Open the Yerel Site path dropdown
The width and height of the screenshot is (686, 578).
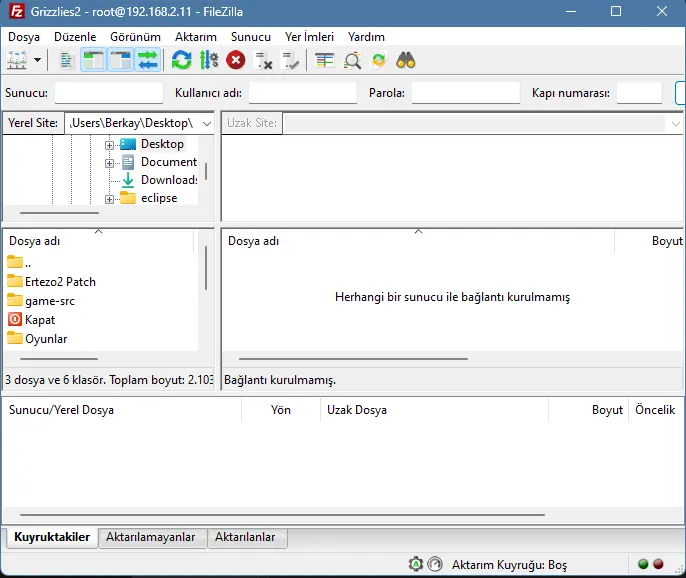pyautogui.click(x=206, y=123)
